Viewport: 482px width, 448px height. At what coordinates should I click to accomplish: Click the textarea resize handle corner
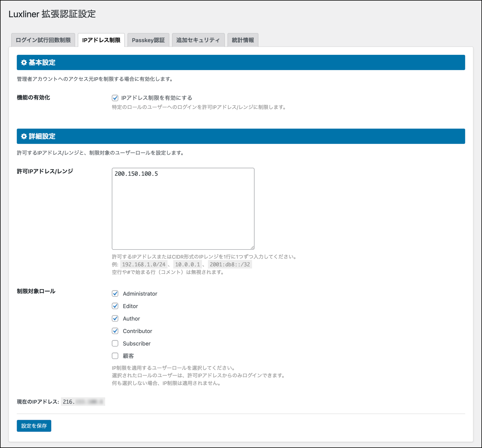252,247
